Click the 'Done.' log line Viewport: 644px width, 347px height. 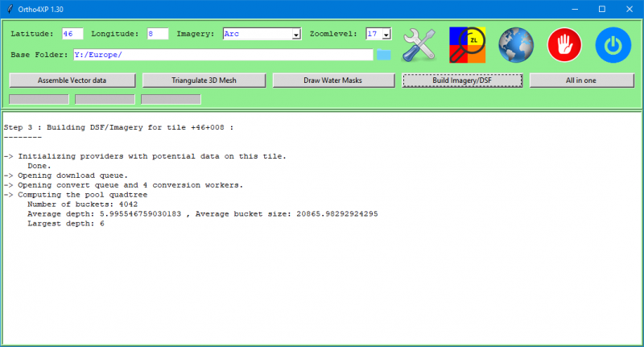[x=39, y=166]
